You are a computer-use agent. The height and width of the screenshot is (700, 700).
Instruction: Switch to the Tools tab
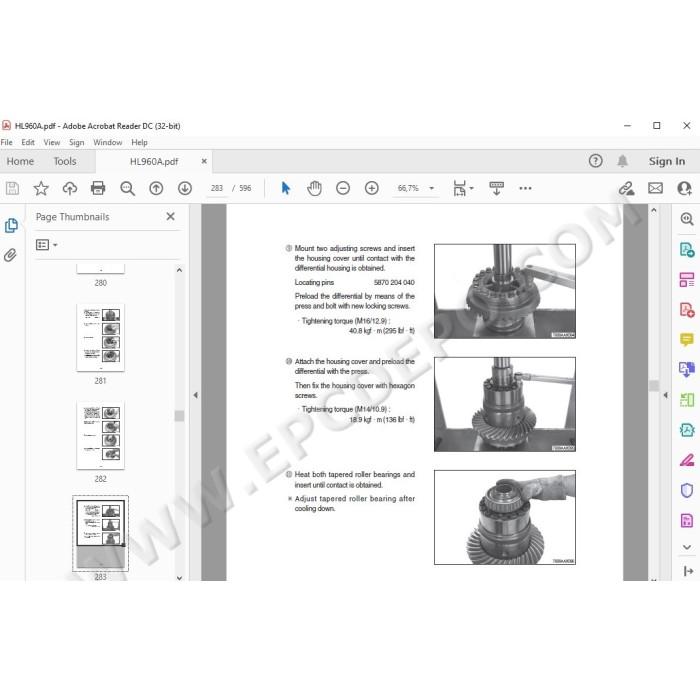point(65,161)
